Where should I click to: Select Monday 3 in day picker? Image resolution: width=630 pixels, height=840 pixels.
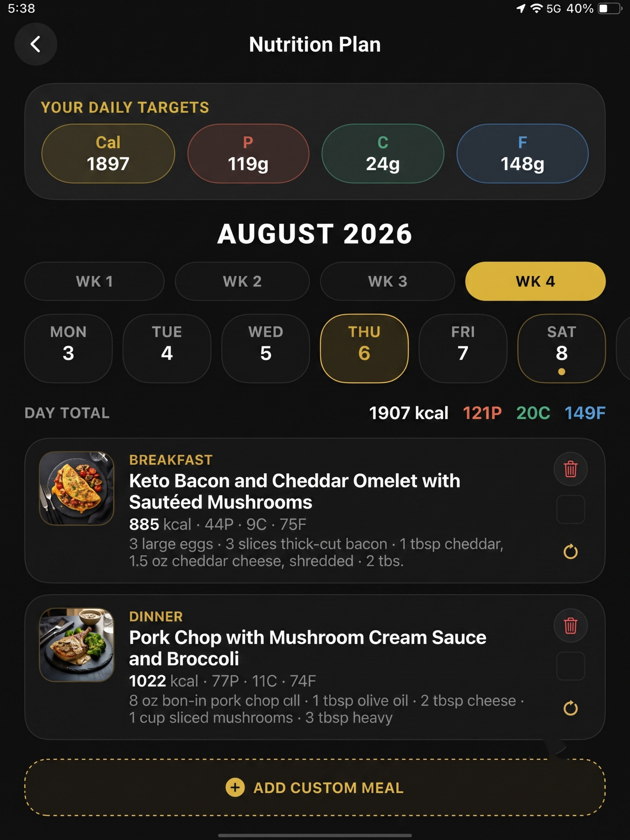click(68, 348)
